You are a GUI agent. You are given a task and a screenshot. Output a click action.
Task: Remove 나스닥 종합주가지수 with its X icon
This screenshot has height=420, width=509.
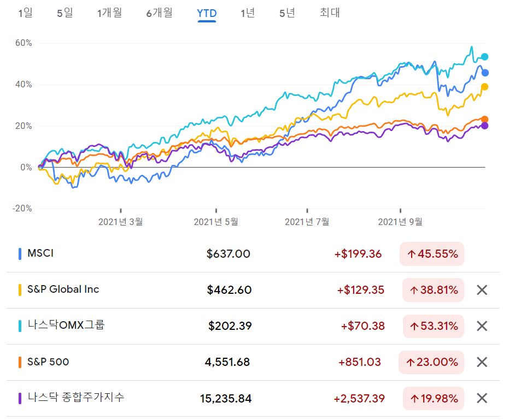pos(482,398)
